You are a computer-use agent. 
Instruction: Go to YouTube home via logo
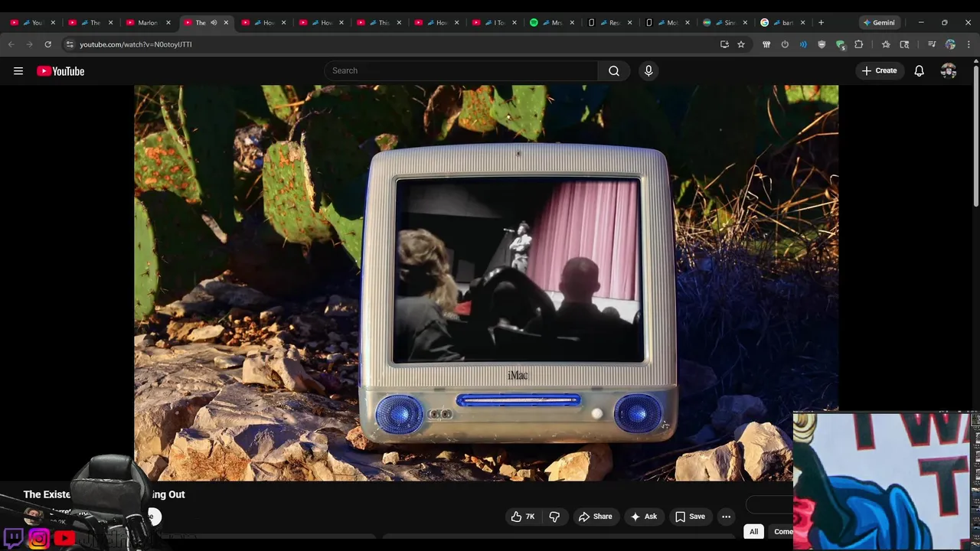click(60, 71)
